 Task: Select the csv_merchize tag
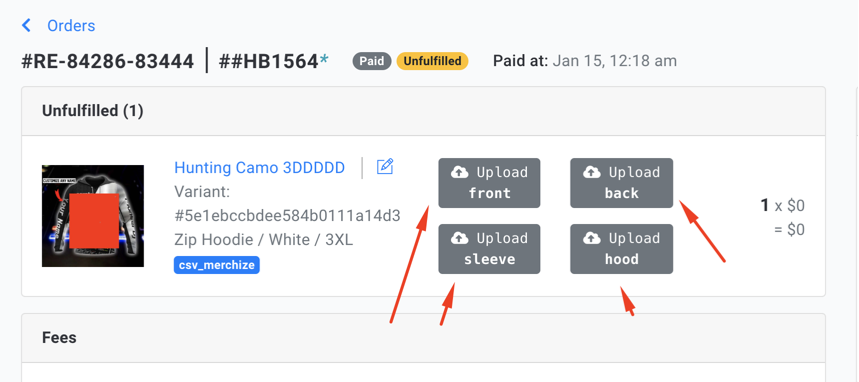tap(217, 265)
